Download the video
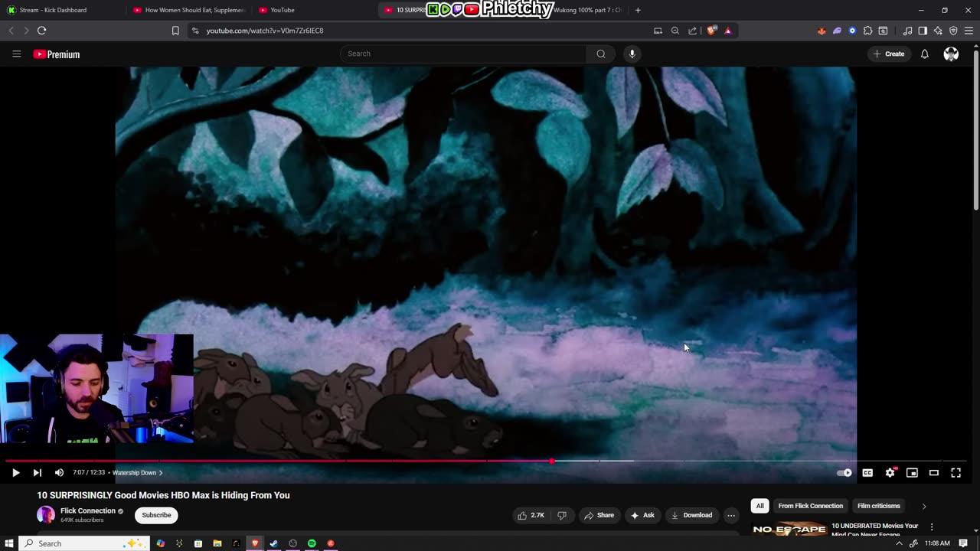The image size is (980, 551). click(x=691, y=515)
